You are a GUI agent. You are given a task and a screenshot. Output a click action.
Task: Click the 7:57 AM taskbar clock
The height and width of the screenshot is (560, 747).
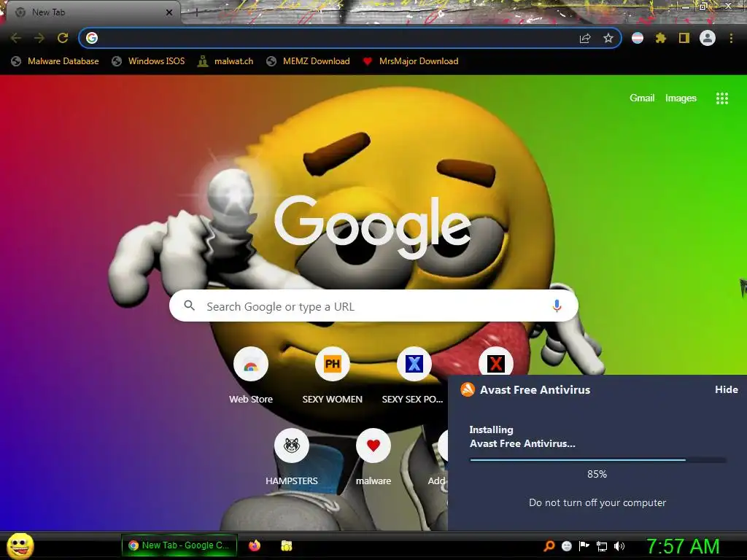(x=683, y=546)
